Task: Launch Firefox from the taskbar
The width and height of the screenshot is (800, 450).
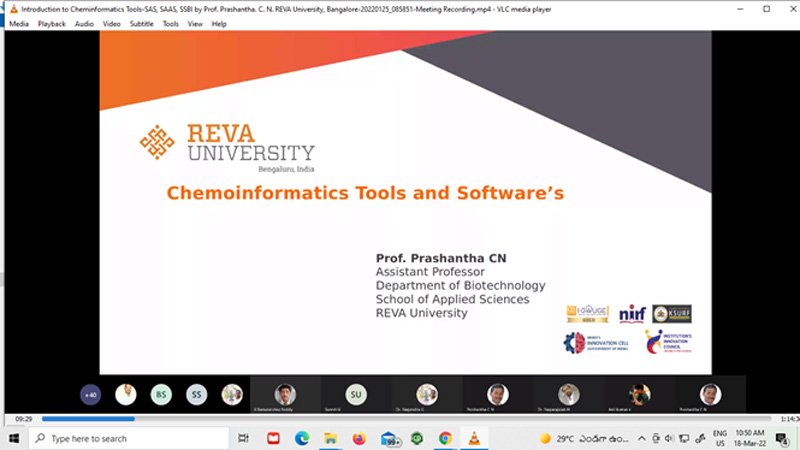Action: [x=359, y=438]
